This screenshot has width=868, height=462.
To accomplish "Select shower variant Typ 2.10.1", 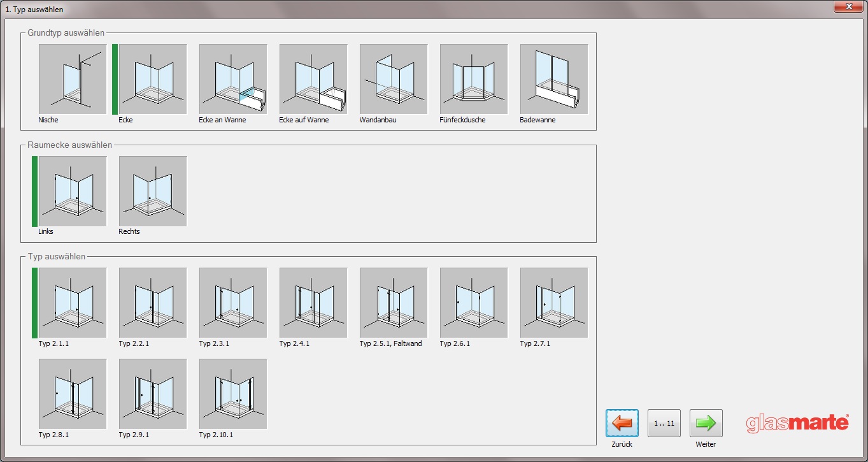I will (233, 394).
